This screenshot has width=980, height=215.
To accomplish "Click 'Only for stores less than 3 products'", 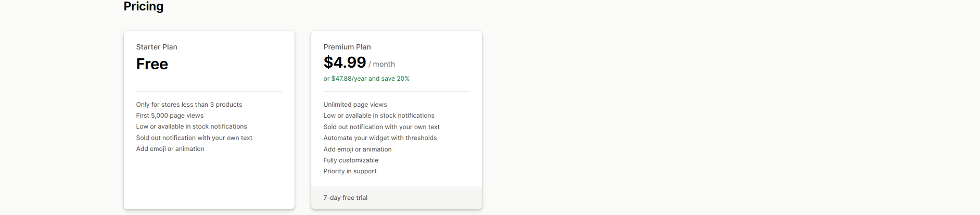I will (189, 105).
